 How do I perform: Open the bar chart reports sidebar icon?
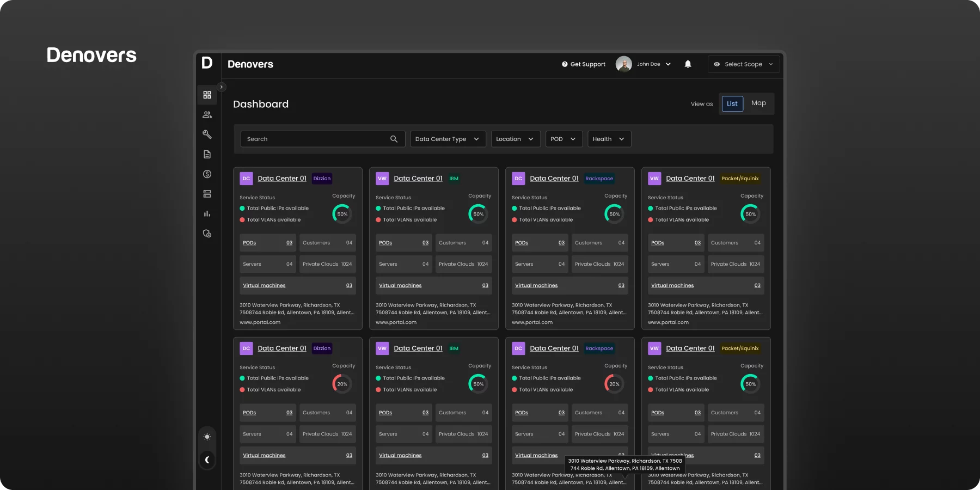[207, 214]
